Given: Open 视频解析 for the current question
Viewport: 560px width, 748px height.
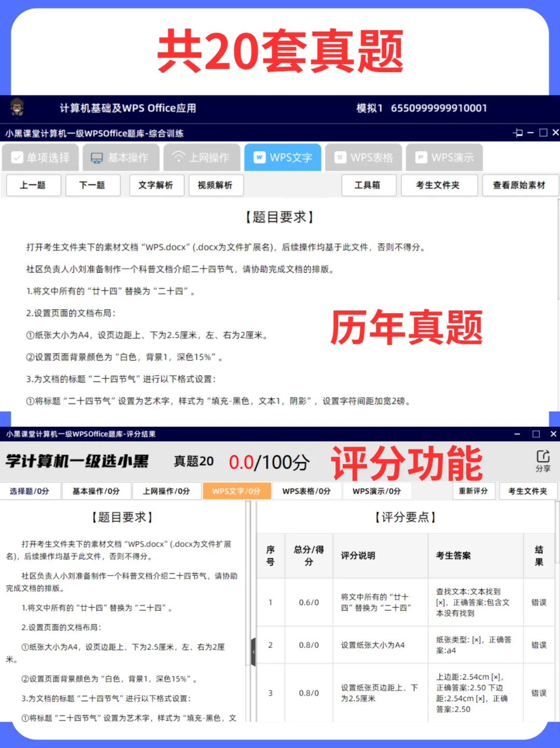Looking at the screenshot, I should coord(216,185).
